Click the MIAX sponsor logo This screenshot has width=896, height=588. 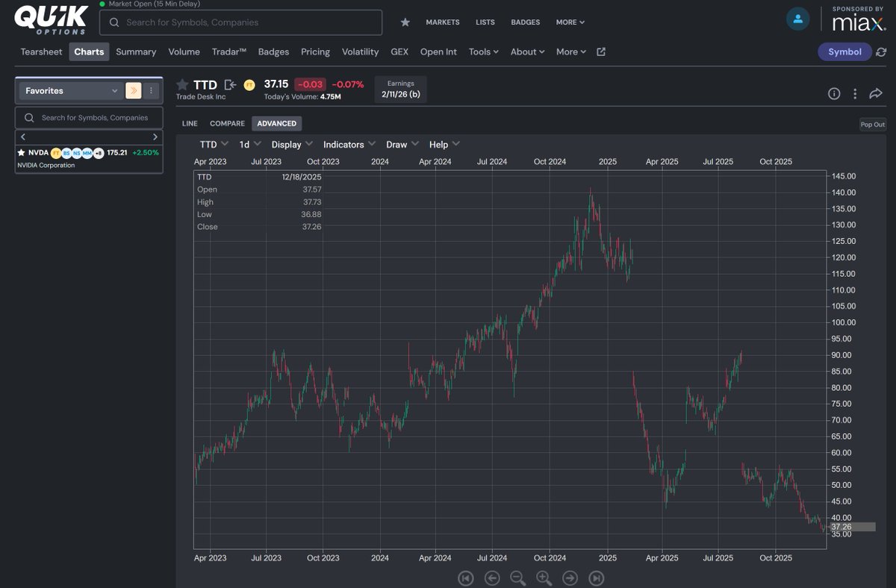coord(858,23)
